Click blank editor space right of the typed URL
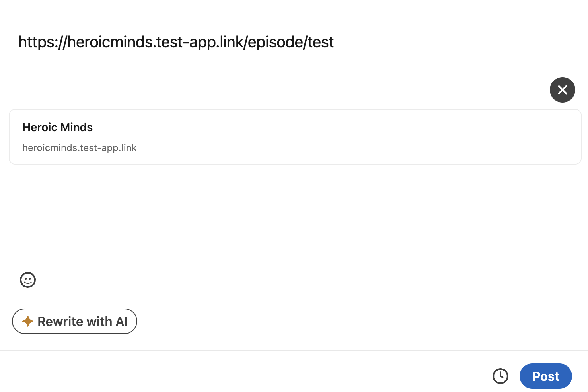588x392 pixels. (438, 42)
